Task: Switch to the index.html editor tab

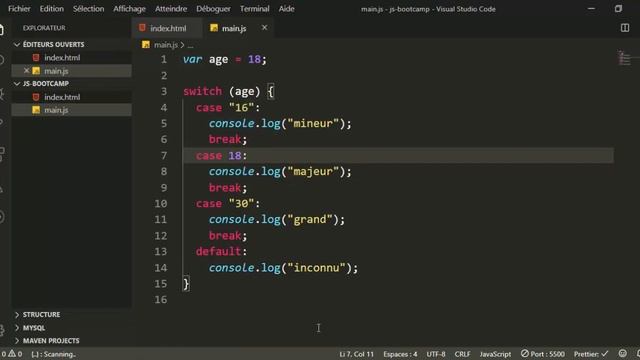Action: 167,28
